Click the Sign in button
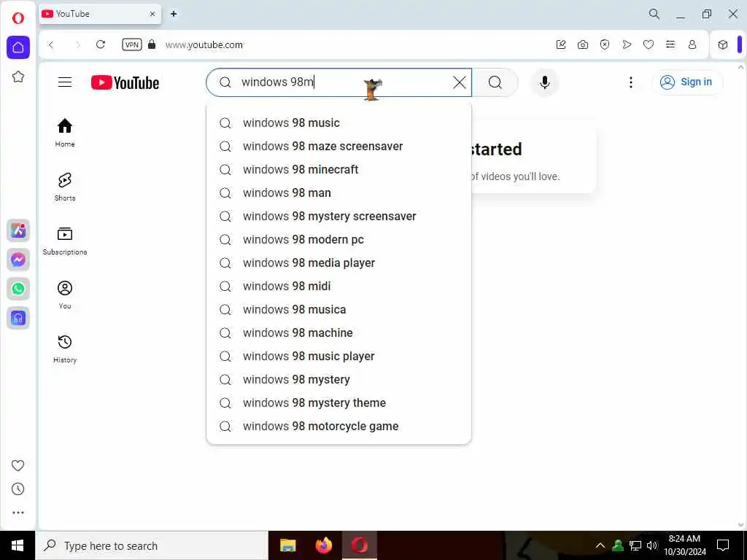The height and width of the screenshot is (560, 747). 686,82
